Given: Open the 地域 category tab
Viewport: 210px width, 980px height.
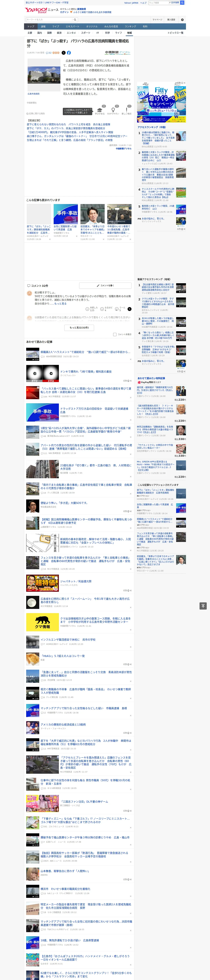Looking at the screenshot, I should pyautogui.click(x=129, y=33).
